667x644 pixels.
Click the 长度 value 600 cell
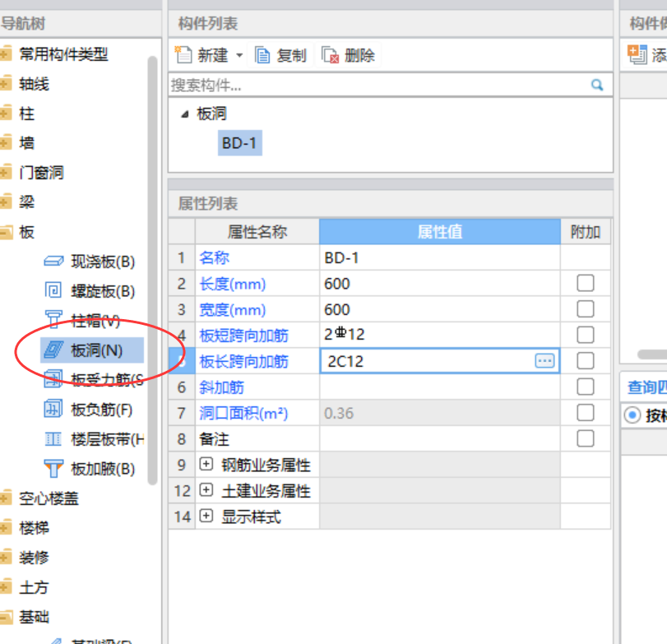point(439,283)
